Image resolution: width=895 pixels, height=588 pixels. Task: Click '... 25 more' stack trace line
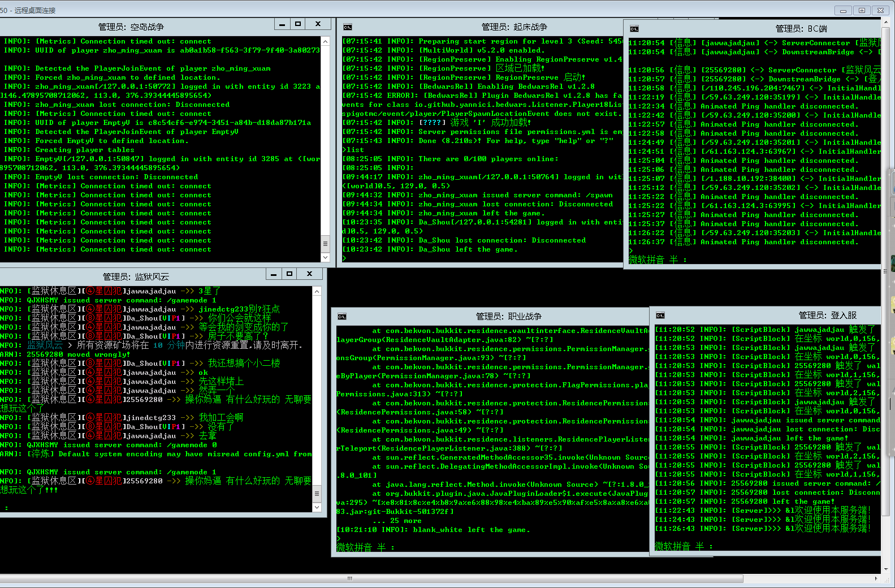pos(397,521)
